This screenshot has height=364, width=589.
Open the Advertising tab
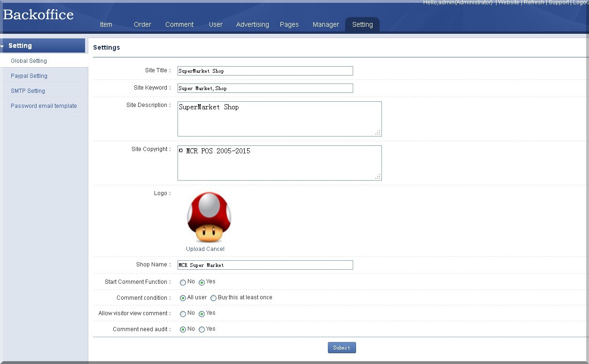pos(252,24)
